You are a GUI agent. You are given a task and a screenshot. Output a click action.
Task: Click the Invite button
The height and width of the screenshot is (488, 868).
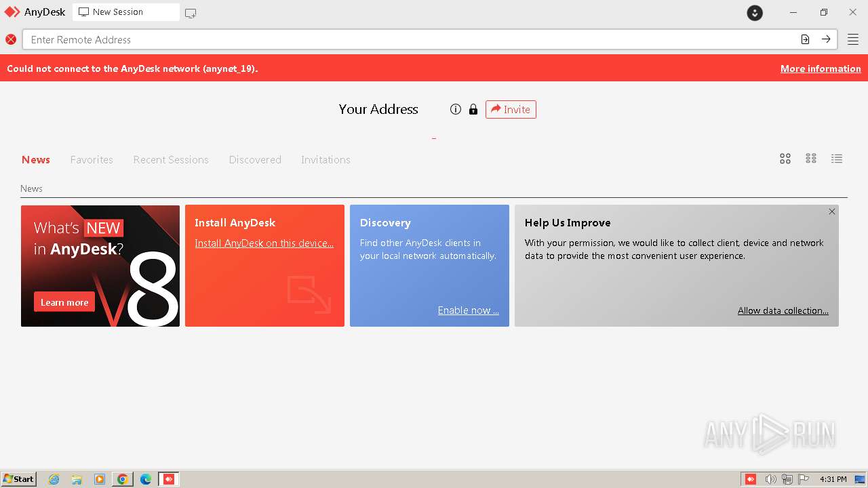click(511, 109)
